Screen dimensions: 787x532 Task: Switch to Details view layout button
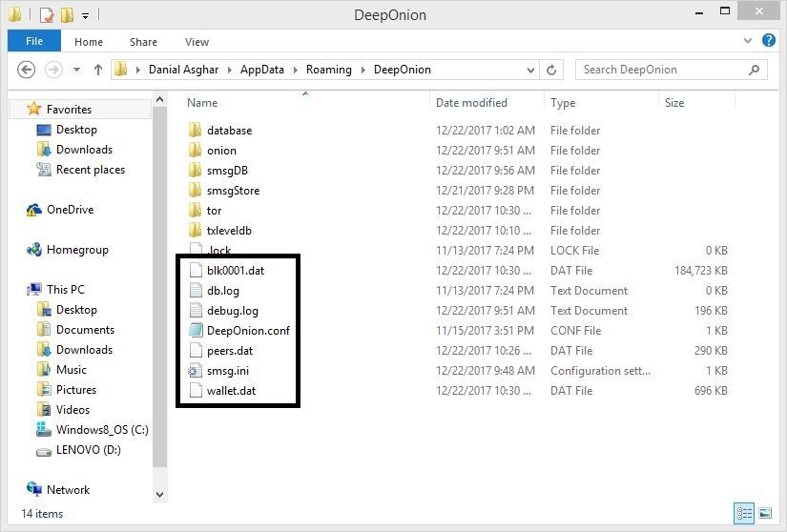tap(744, 513)
